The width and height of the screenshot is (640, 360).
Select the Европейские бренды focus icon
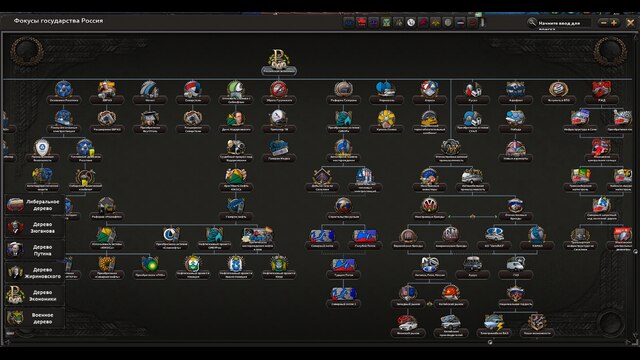coord(407,236)
